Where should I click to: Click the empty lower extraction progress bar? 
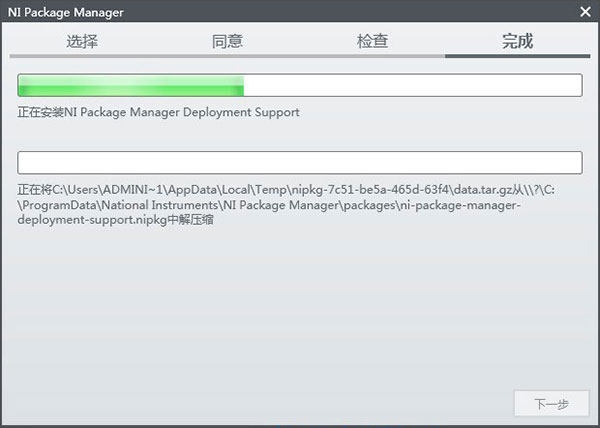pyautogui.click(x=300, y=162)
